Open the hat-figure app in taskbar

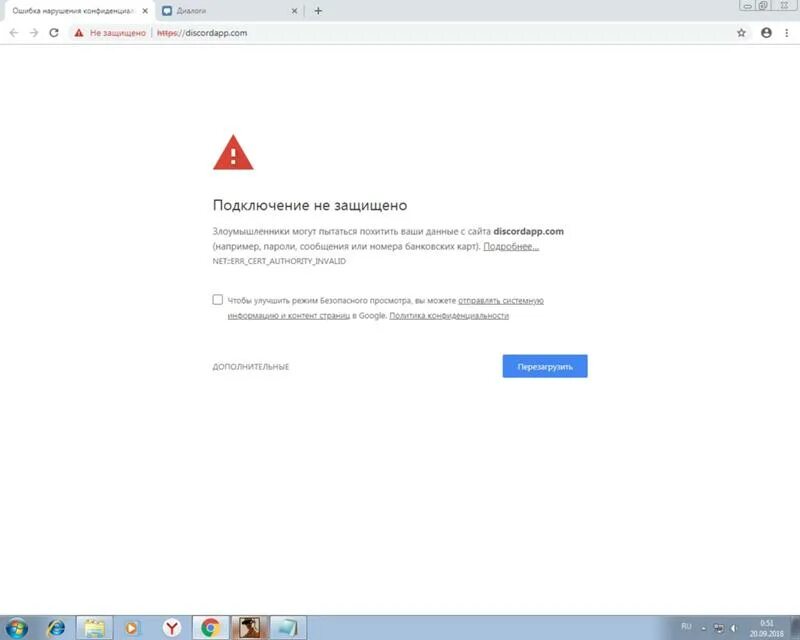(249, 628)
